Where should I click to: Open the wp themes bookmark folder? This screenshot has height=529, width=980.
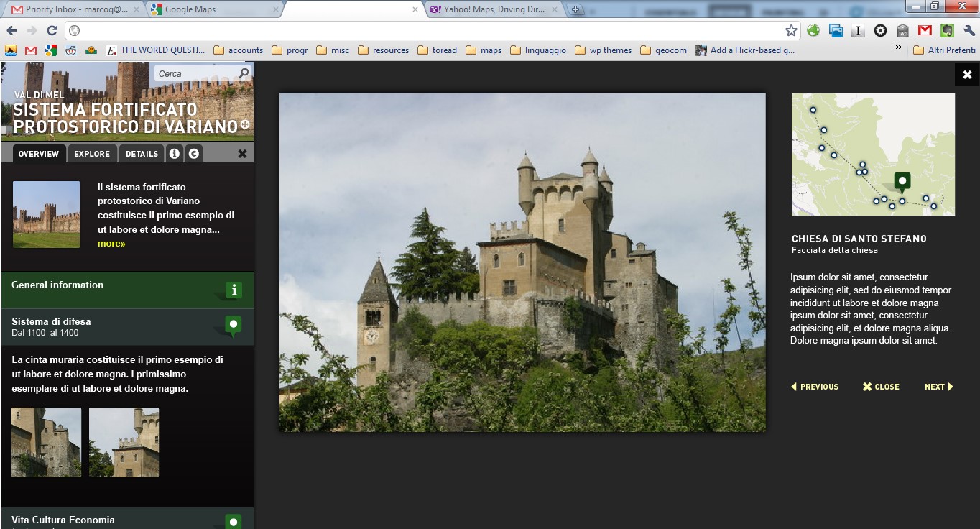[604, 50]
